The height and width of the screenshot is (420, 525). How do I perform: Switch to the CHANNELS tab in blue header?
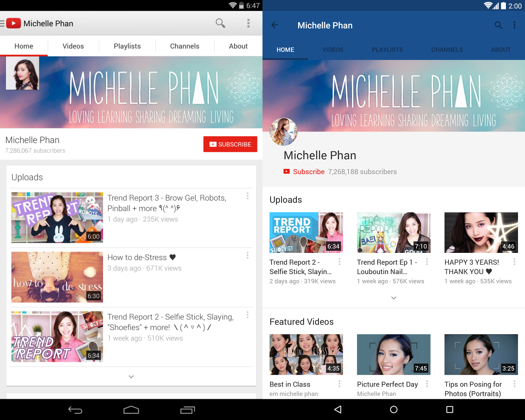[x=447, y=50]
